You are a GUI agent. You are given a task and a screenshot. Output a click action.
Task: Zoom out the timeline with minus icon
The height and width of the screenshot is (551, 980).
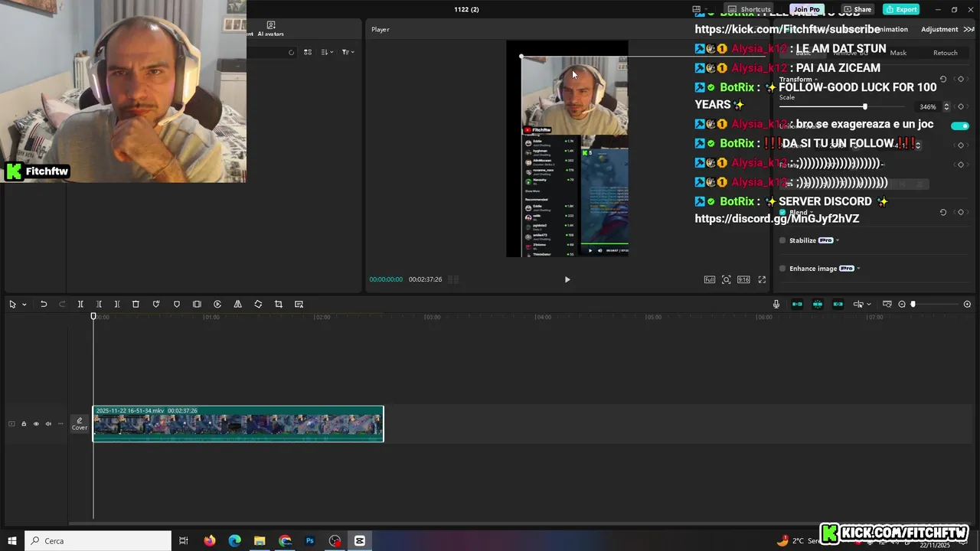(x=902, y=304)
